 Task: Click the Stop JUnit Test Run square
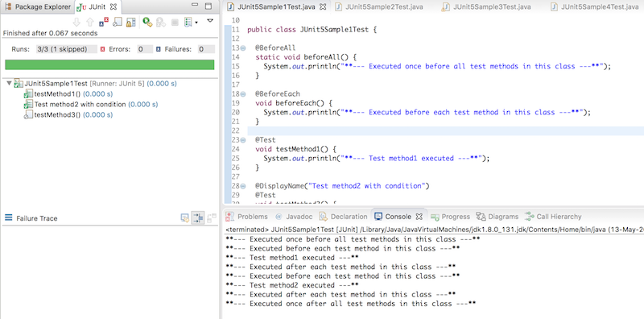(175, 23)
